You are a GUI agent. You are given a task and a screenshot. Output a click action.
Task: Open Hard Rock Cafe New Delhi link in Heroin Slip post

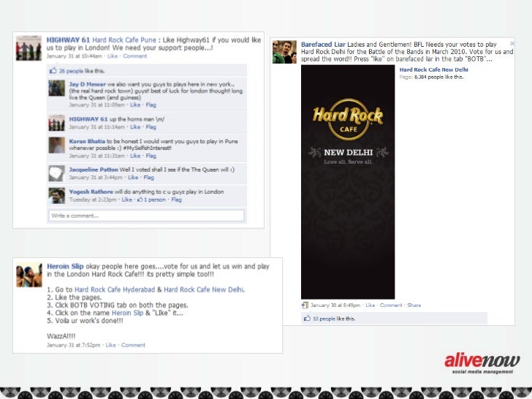(204, 289)
